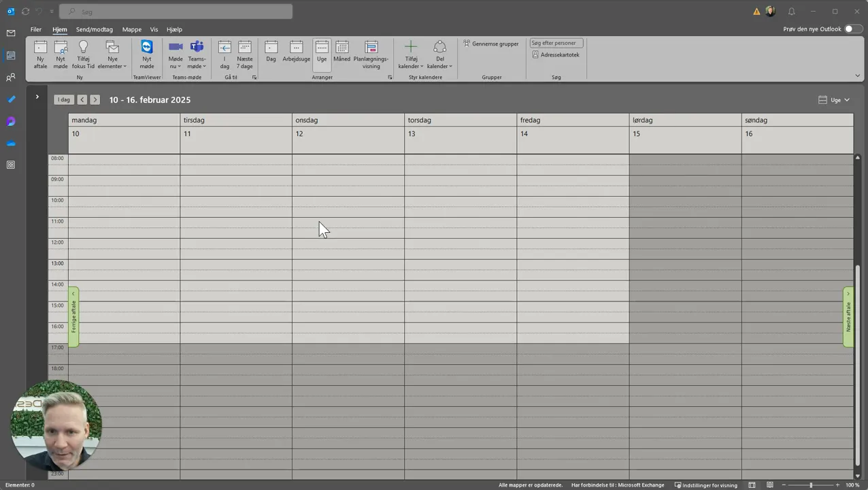
Task: Expand the folder pane chevron
Action: click(37, 97)
